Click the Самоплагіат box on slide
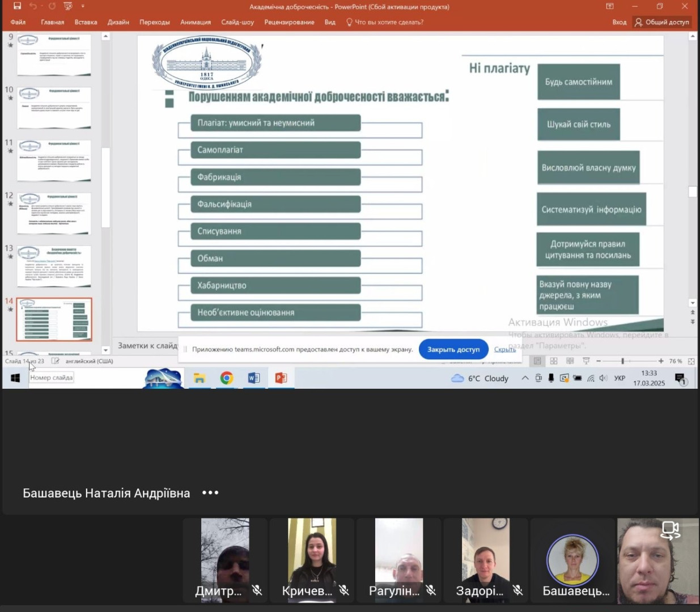700x612 pixels. [275, 150]
